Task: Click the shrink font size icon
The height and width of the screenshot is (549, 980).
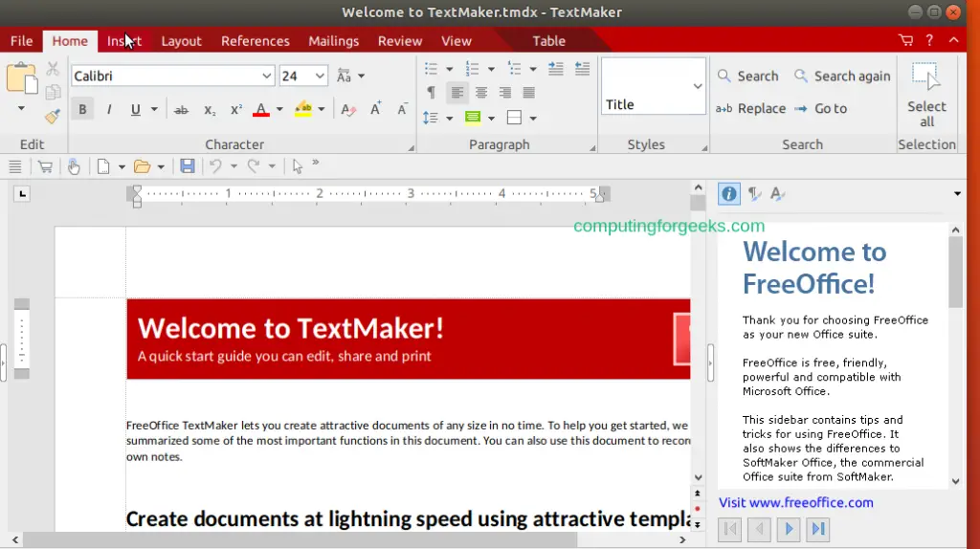Action: point(403,109)
